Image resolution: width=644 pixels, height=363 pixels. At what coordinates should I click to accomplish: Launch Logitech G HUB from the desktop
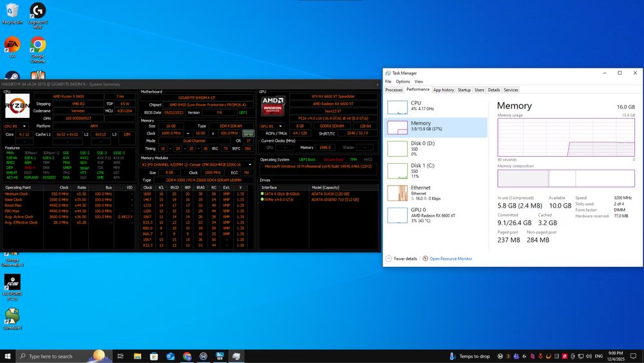(x=37, y=15)
